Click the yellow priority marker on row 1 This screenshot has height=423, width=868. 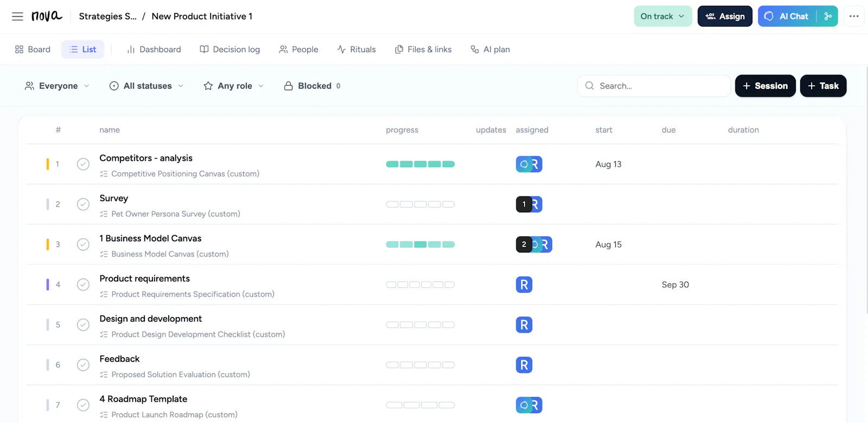point(48,164)
